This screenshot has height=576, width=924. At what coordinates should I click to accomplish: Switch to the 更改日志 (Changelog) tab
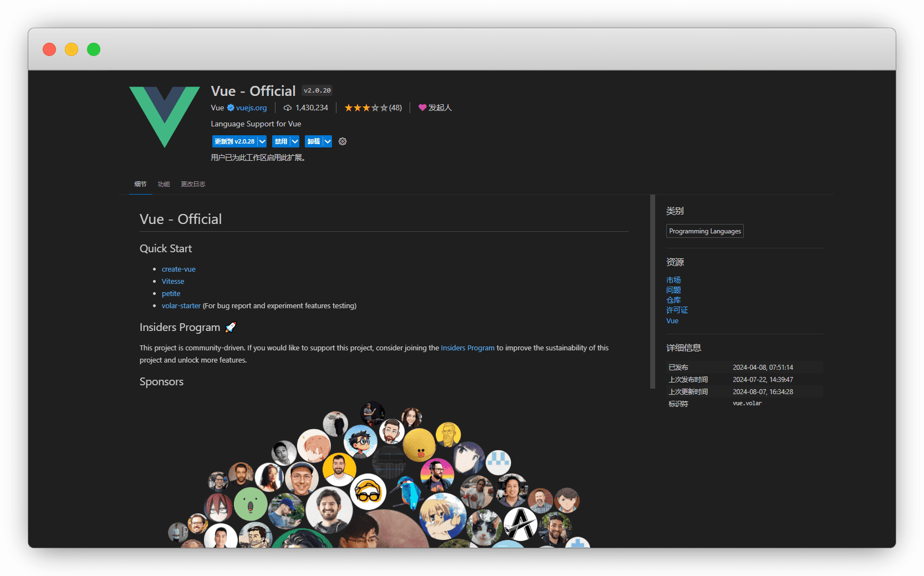click(193, 184)
